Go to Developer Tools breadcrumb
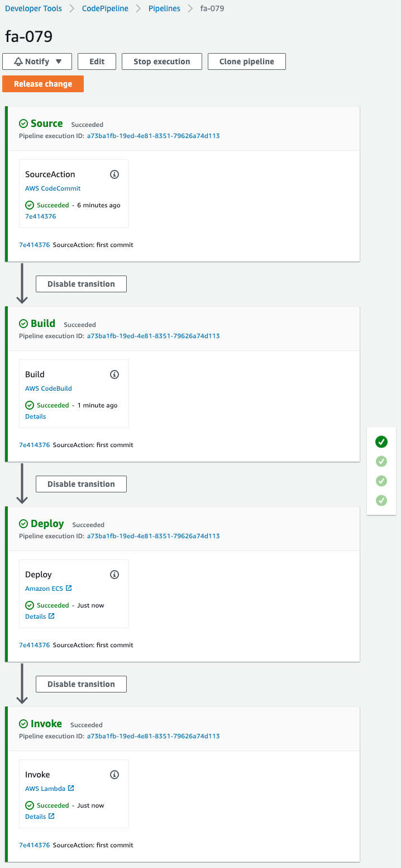 [x=34, y=9]
